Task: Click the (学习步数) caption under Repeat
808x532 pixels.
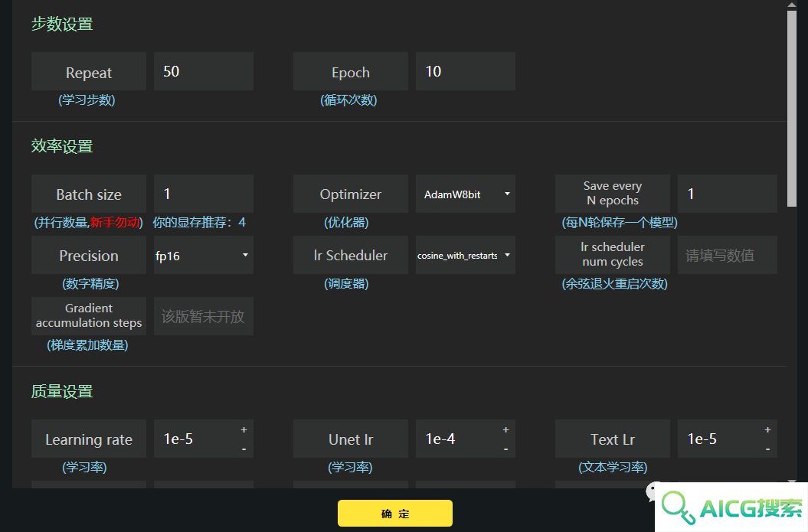Action: (x=87, y=100)
